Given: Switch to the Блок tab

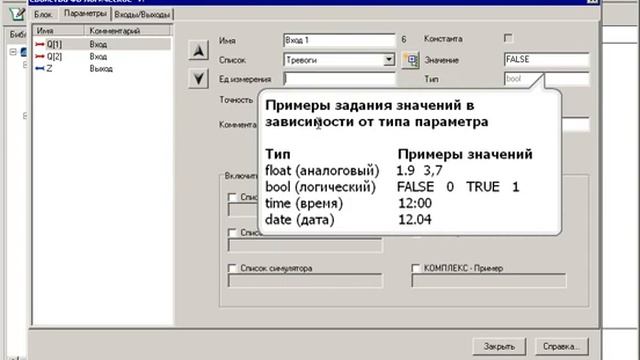Looking at the screenshot, I should (43, 14).
